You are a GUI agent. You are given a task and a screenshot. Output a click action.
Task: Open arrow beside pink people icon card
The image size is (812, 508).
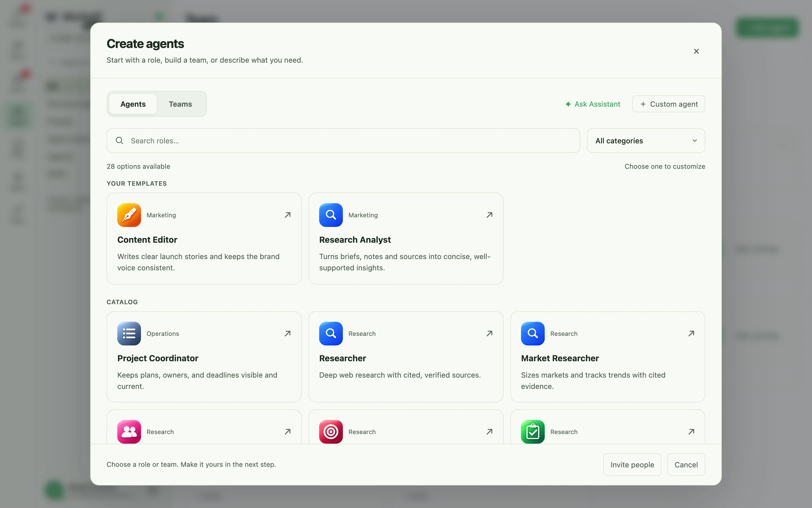click(288, 432)
